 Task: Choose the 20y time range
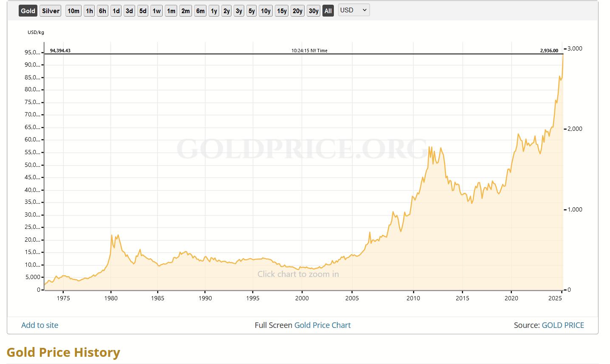(x=297, y=11)
